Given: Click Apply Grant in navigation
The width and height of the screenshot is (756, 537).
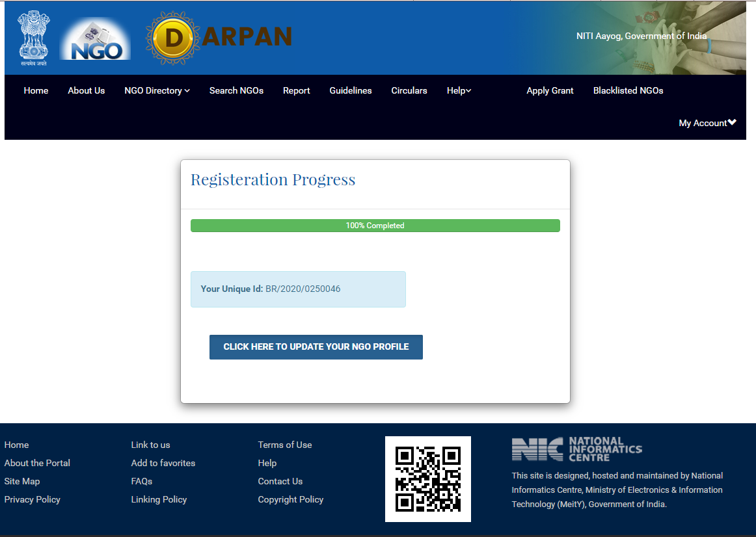Looking at the screenshot, I should (x=550, y=90).
